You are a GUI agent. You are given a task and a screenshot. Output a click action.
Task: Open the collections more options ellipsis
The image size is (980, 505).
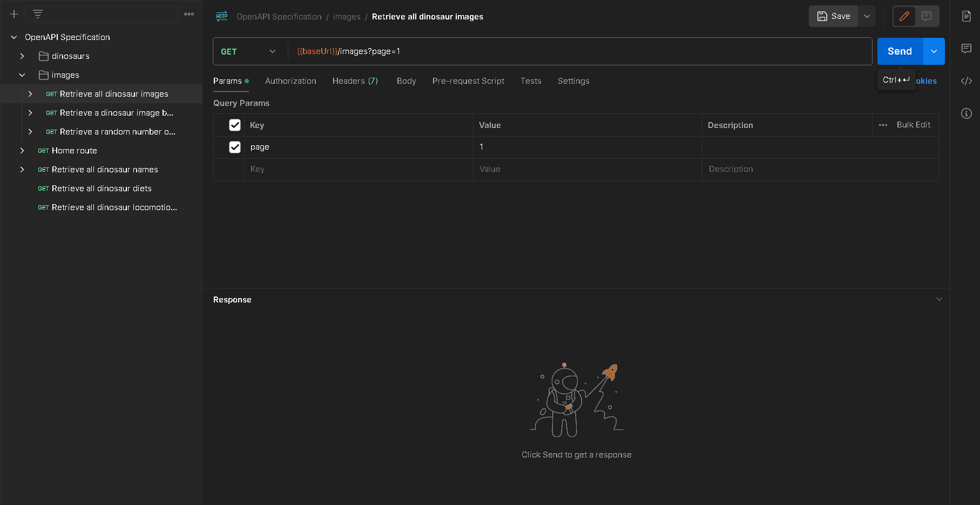point(189,14)
